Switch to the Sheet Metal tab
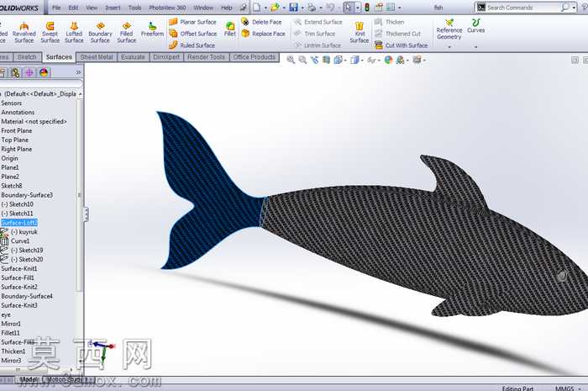The image size is (588, 391). pos(97,57)
